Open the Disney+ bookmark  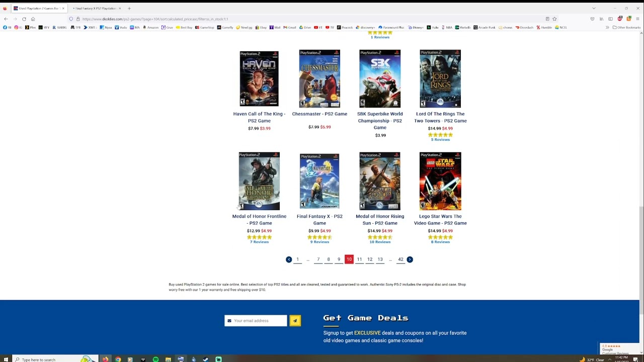pos(416,27)
